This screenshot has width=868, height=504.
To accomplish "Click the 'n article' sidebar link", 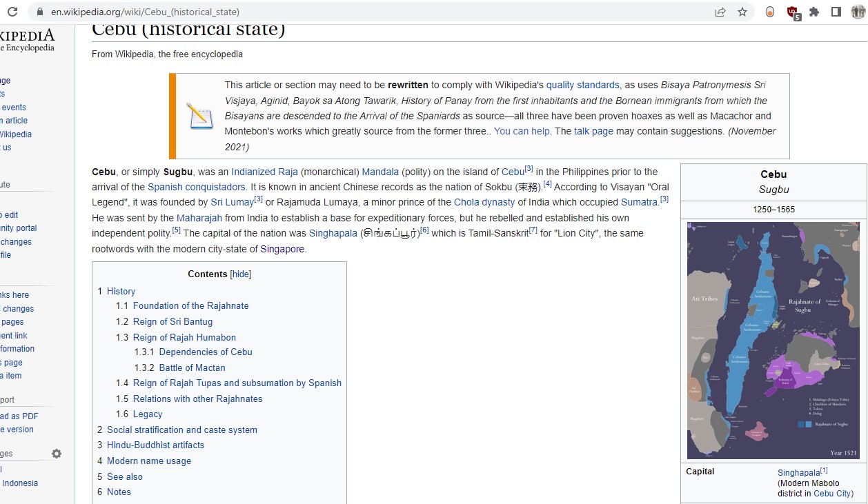I will coord(14,121).
